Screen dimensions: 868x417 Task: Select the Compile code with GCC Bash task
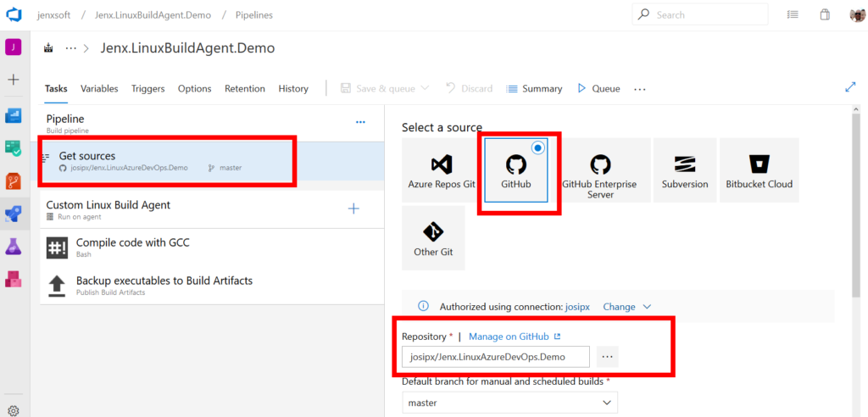coord(212,247)
